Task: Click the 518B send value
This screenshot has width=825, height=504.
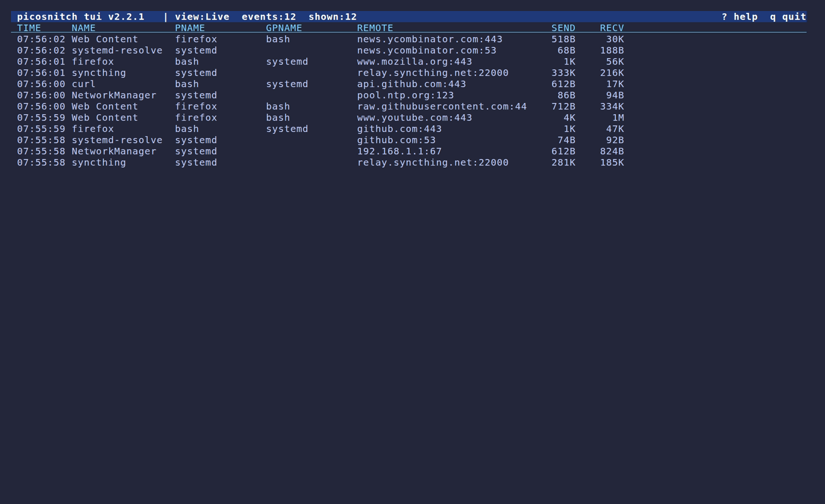Action: (x=563, y=39)
